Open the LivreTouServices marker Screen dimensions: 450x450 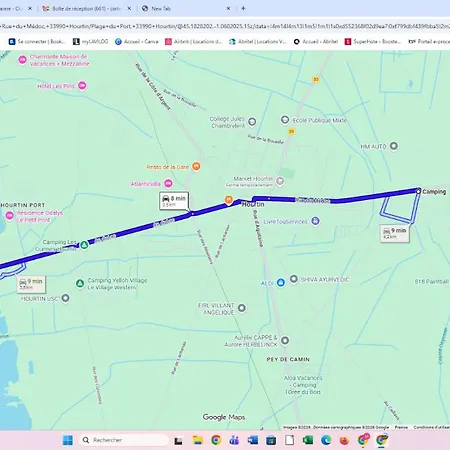[315, 221]
